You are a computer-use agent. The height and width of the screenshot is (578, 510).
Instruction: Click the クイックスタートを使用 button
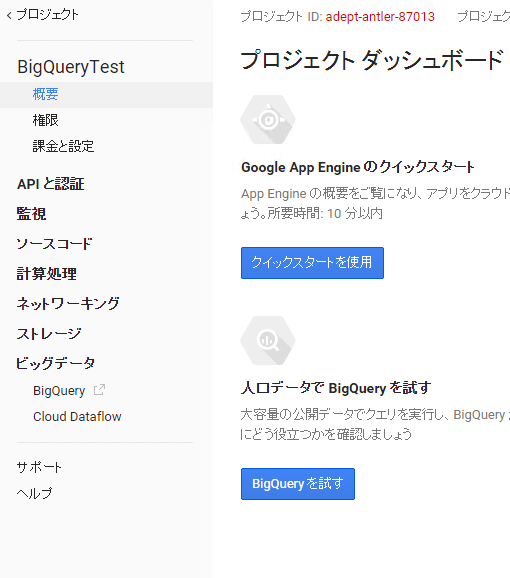[x=312, y=263]
